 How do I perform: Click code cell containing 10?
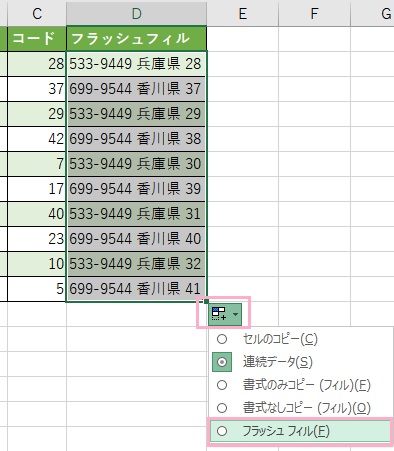[x=37, y=264]
